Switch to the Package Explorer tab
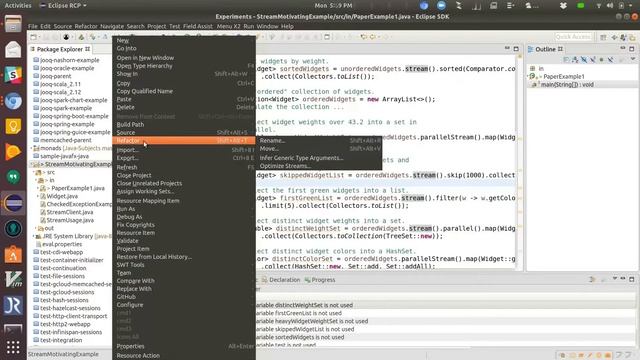Screen dimensions: 640x360 tap(60, 49)
